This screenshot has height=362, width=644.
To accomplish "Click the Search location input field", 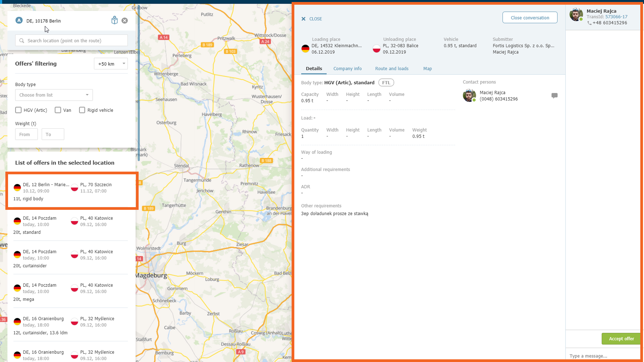I will 71,41.
